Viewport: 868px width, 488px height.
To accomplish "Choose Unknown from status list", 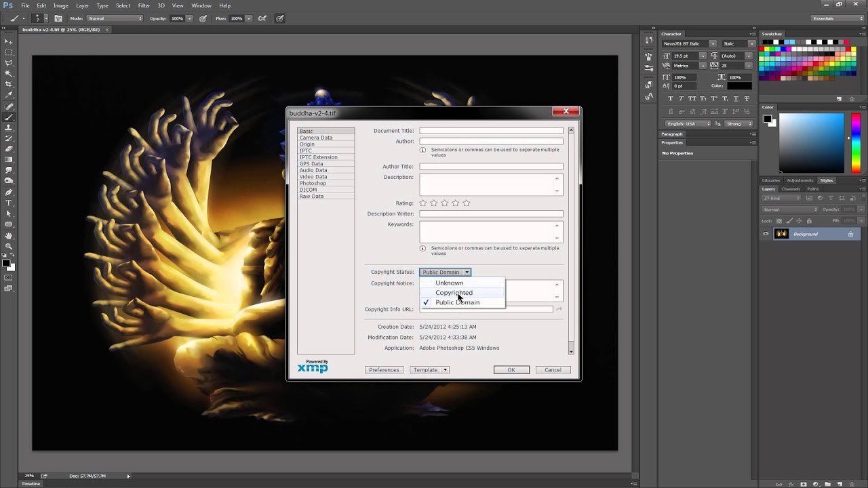I will click(x=450, y=283).
